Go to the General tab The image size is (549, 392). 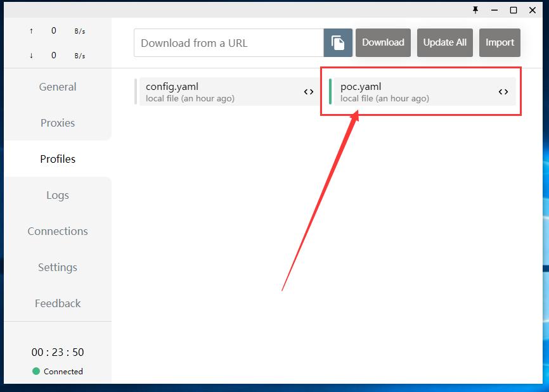(x=58, y=87)
